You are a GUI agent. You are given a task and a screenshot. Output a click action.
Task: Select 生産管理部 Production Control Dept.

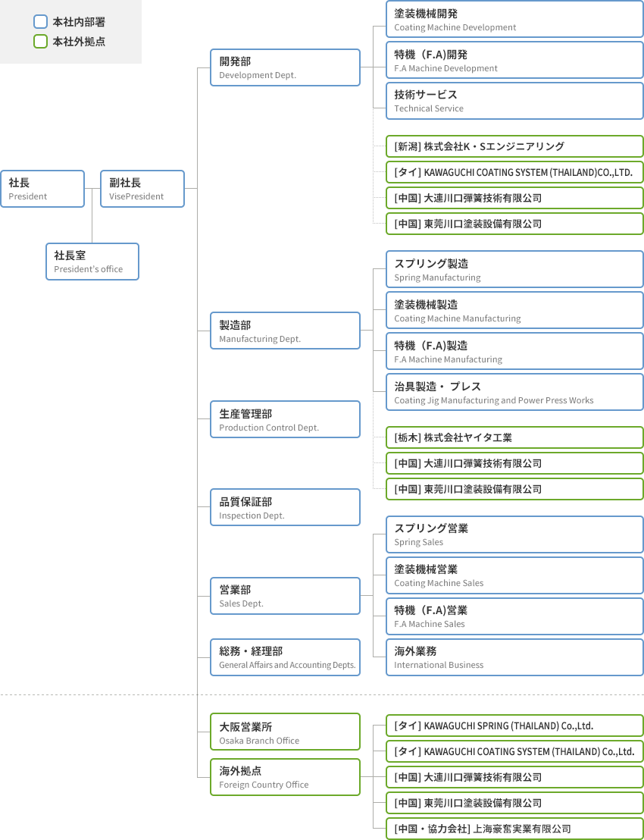click(x=286, y=419)
